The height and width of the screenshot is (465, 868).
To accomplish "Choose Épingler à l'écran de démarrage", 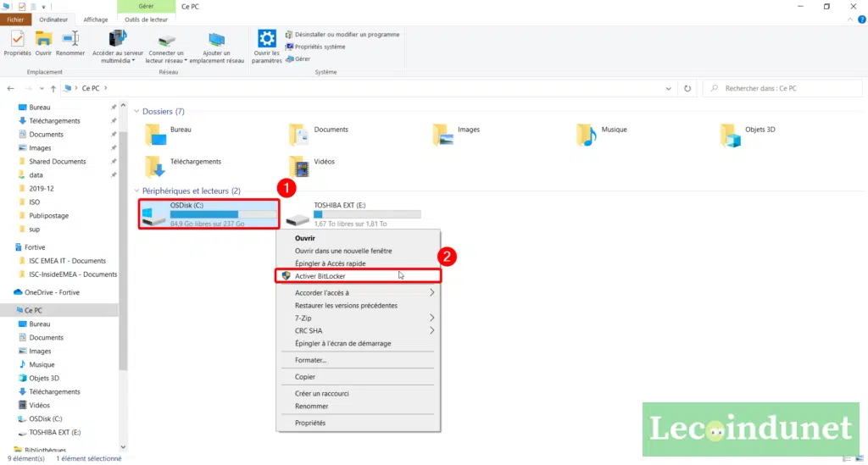I will 359,344.
